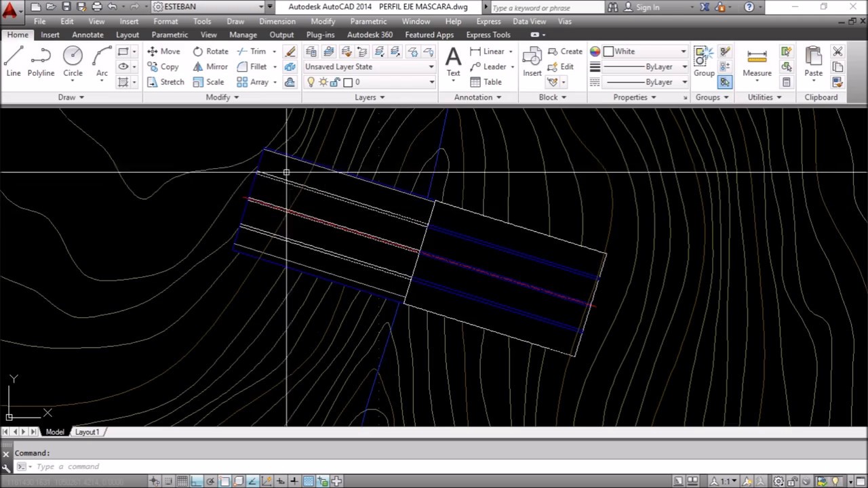Click the Insert block icon

click(532, 62)
